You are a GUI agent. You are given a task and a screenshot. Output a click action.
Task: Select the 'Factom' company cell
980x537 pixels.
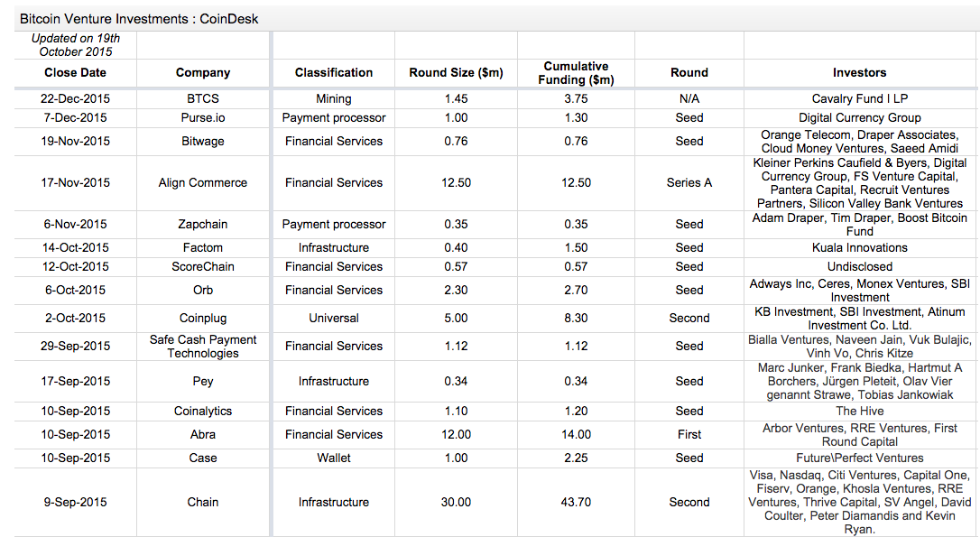[x=203, y=247]
